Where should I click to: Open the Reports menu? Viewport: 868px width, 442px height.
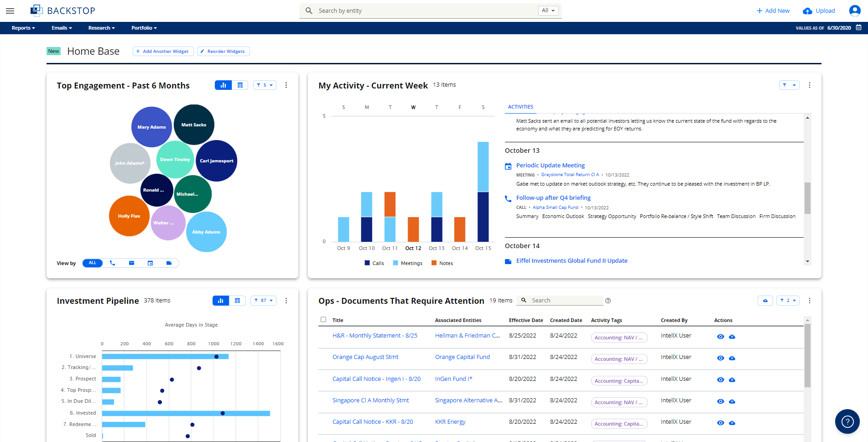pos(23,28)
